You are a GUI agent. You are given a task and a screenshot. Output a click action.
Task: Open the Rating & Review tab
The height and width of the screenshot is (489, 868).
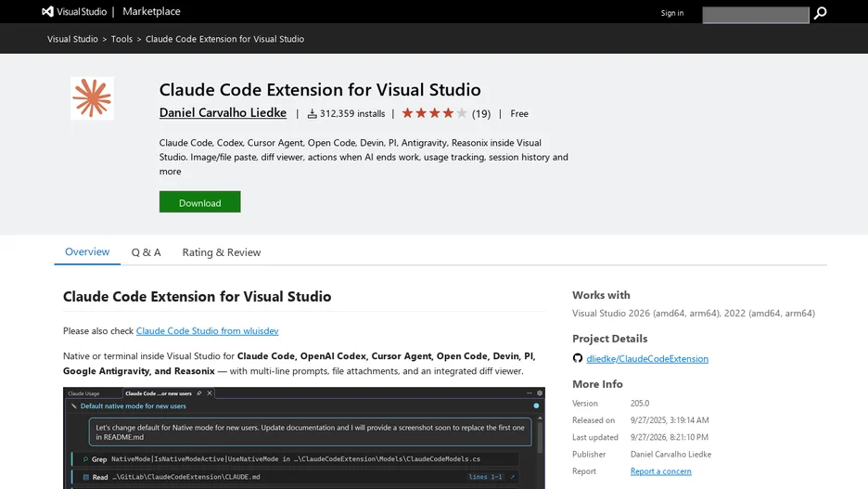tap(222, 252)
